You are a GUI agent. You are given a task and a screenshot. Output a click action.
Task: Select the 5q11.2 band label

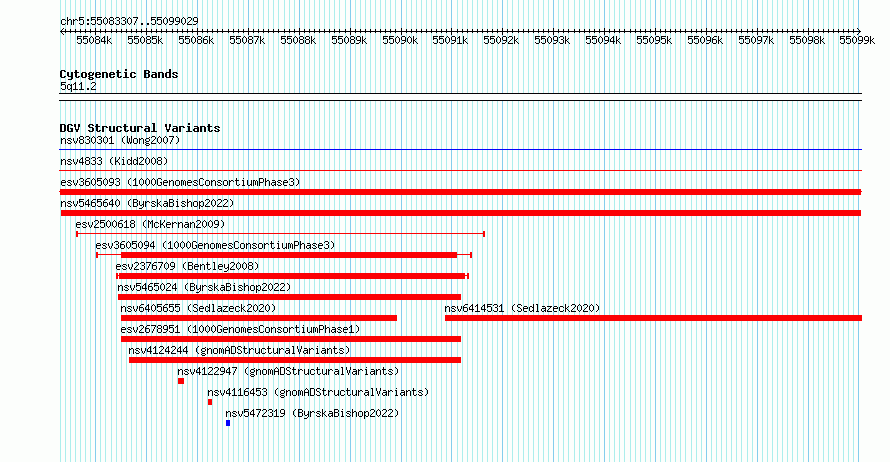(x=78, y=86)
